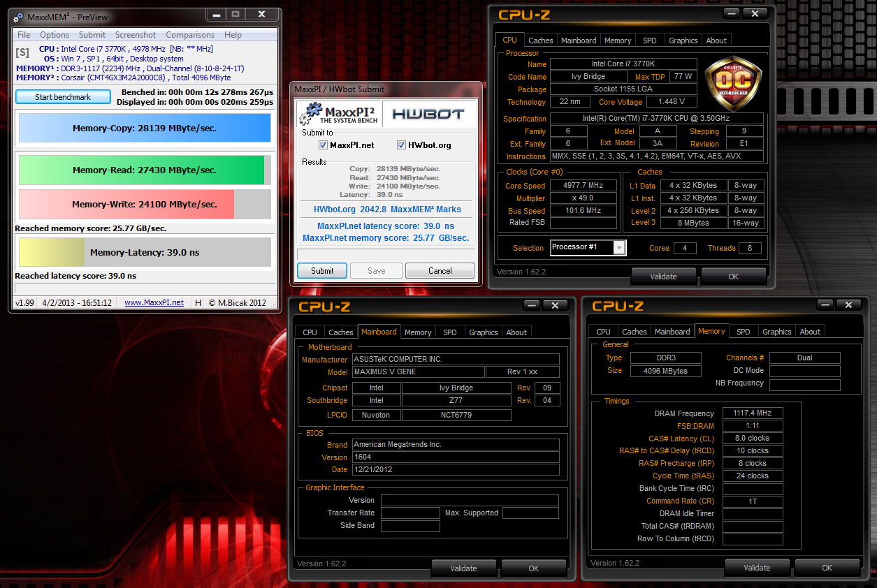Open the Screenshot menu in MaxxMEM
This screenshot has width=877, height=588.
(136, 35)
